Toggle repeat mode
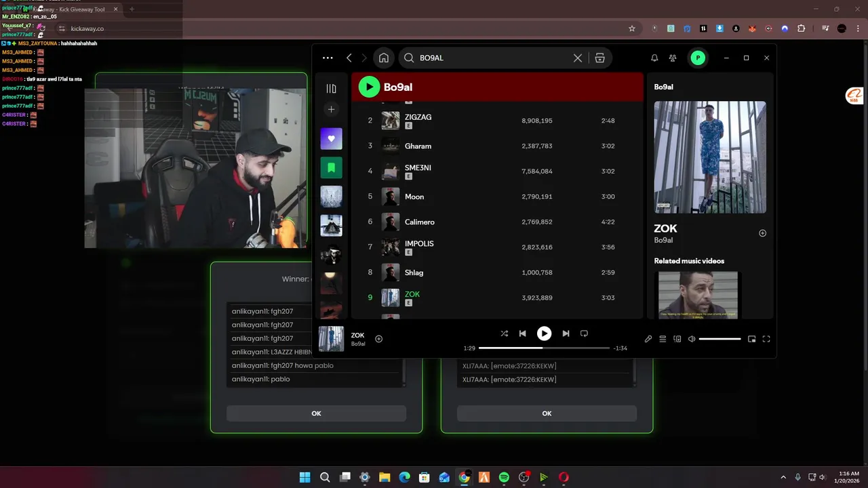Image resolution: width=868 pixels, height=488 pixels. pyautogui.click(x=584, y=333)
